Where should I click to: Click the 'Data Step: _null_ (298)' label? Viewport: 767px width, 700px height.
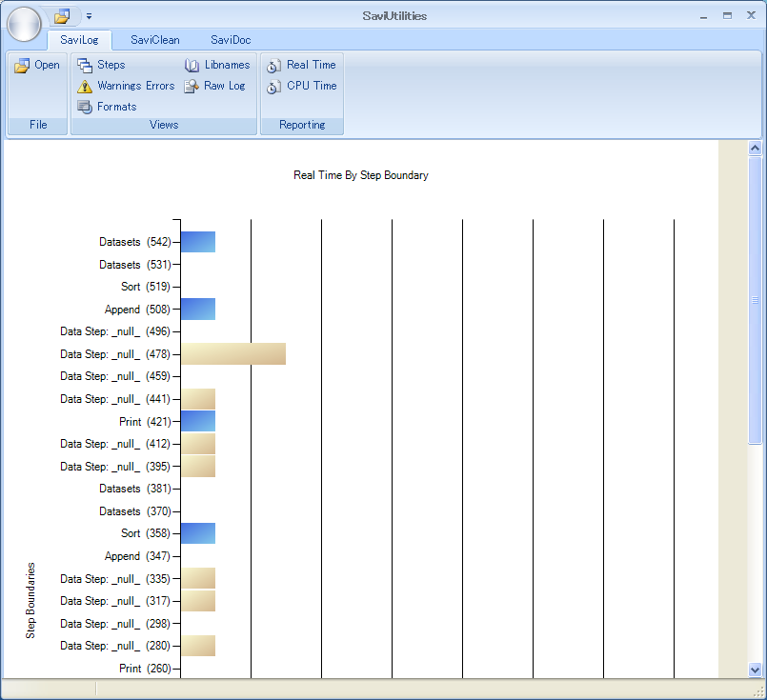click(x=115, y=624)
